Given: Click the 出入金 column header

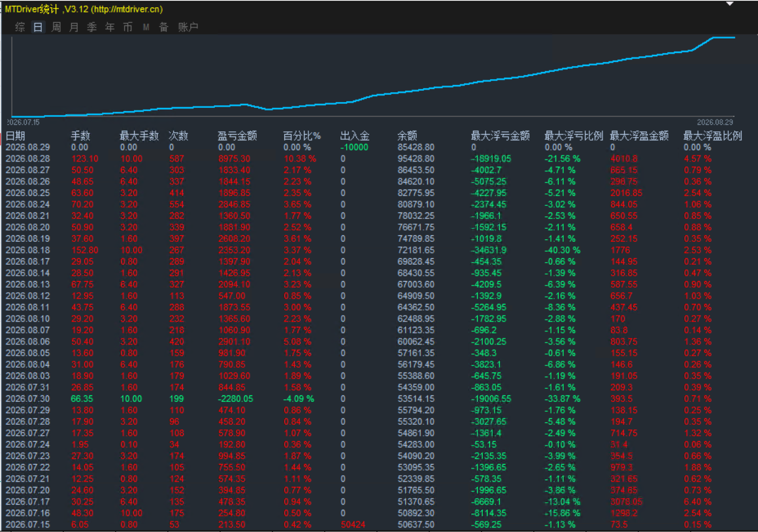Looking at the screenshot, I should pyautogui.click(x=355, y=136).
